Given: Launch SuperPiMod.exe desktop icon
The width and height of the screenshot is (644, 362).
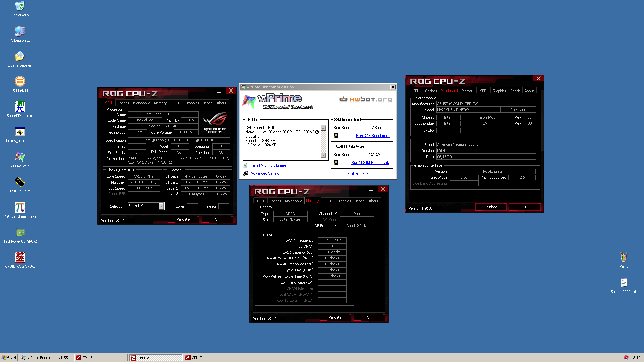Looking at the screenshot, I should 20,107.
